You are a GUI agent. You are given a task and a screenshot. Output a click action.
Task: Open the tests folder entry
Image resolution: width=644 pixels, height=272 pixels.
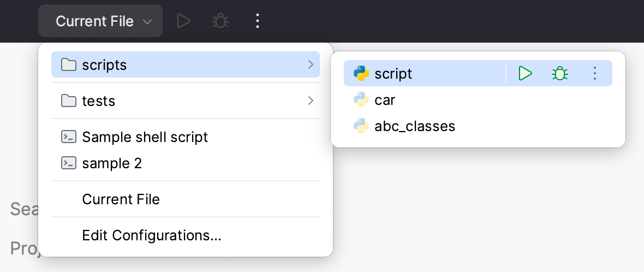99,100
